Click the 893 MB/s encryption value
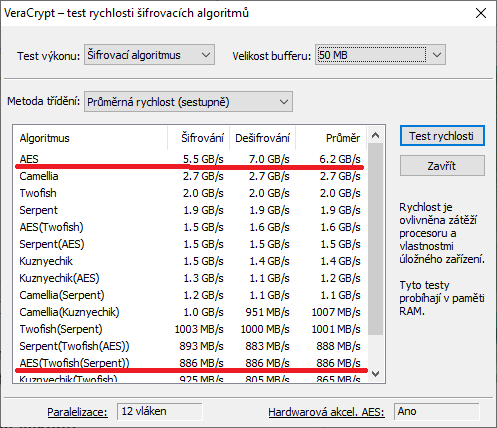The height and width of the screenshot is (428, 497). [x=201, y=346]
